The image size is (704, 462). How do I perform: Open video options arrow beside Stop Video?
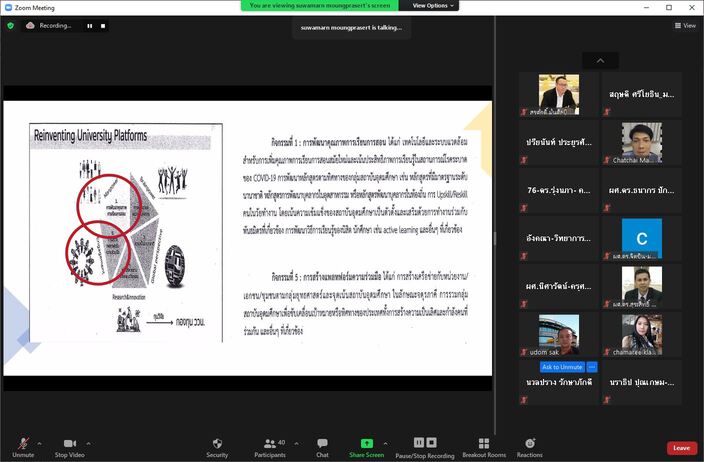pos(88,444)
